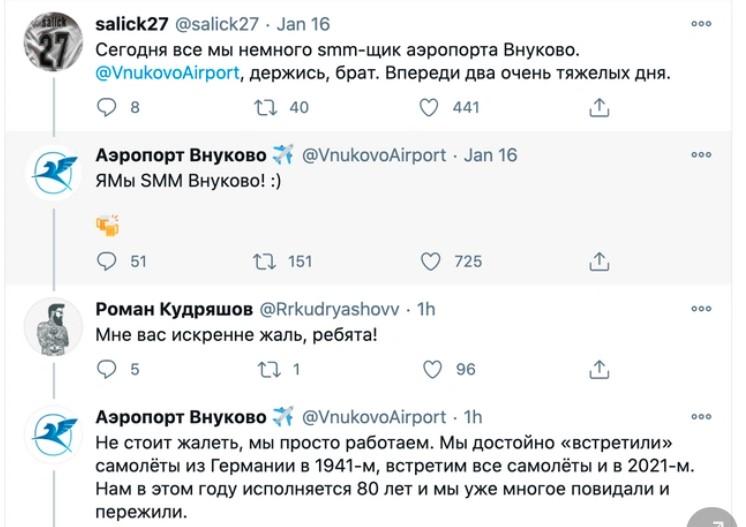746x527 pixels.
Task: Share the 'ЯМы SMM Внуково' tweet
Action: (599, 261)
